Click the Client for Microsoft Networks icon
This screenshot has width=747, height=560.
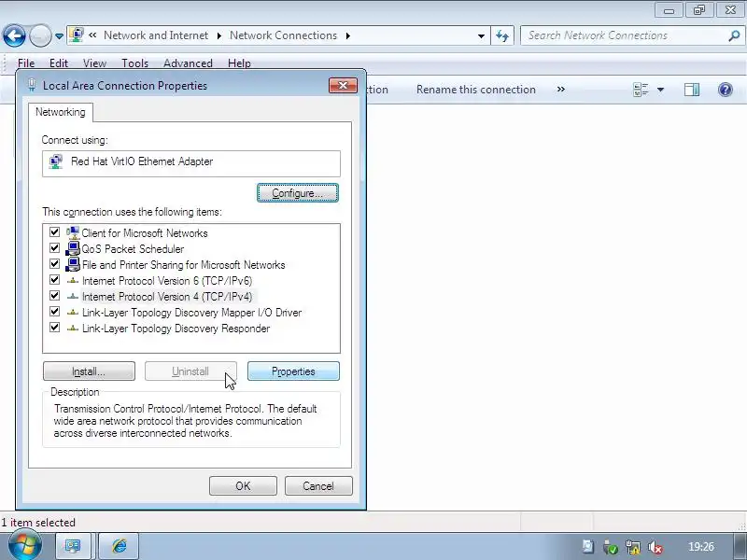[x=73, y=232]
